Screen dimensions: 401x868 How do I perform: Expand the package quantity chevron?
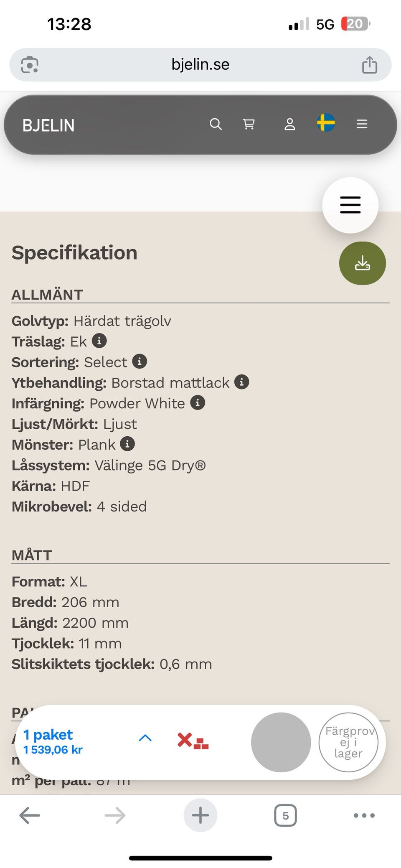pyautogui.click(x=145, y=738)
